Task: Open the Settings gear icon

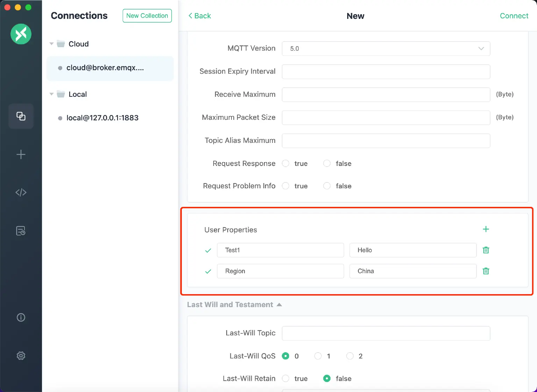Action: click(x=21, y=355)
